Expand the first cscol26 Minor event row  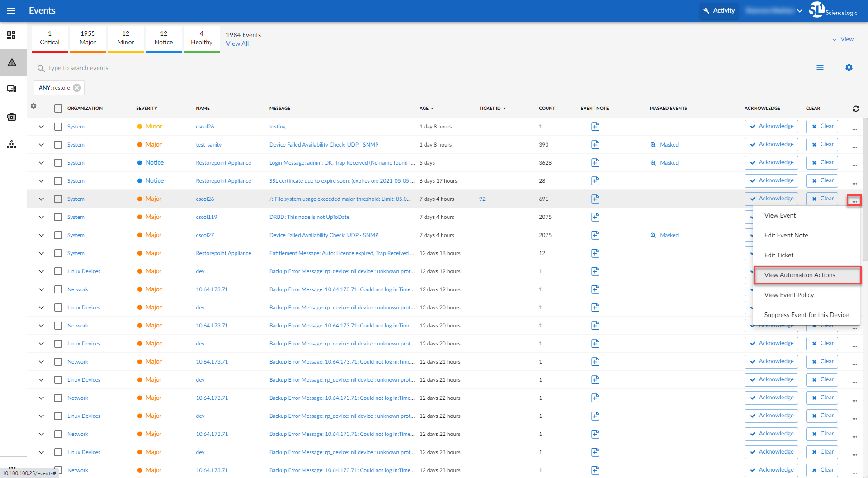tap(41, 127)
